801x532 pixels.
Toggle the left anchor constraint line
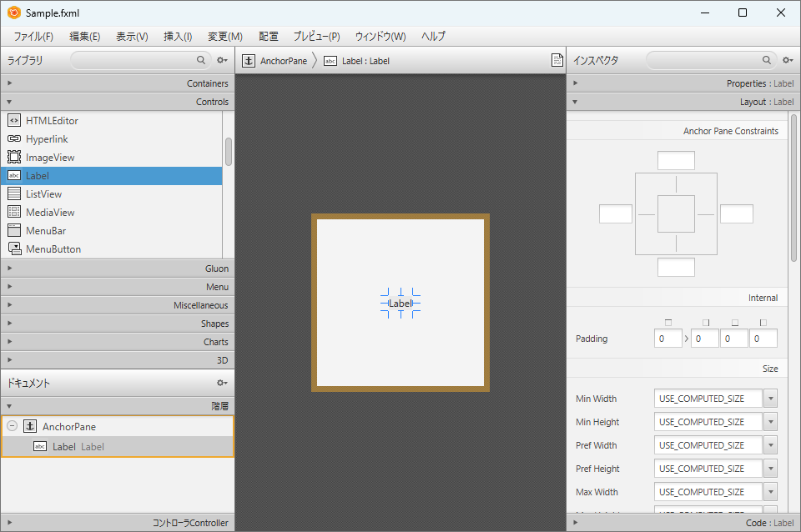(646, 214)
